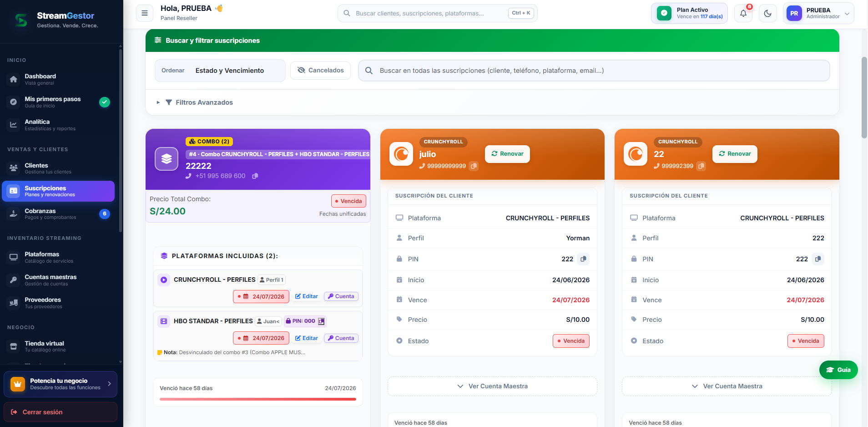
Task: Click the Cobranzas badge showing 6
Action: (x=105, y=213)
